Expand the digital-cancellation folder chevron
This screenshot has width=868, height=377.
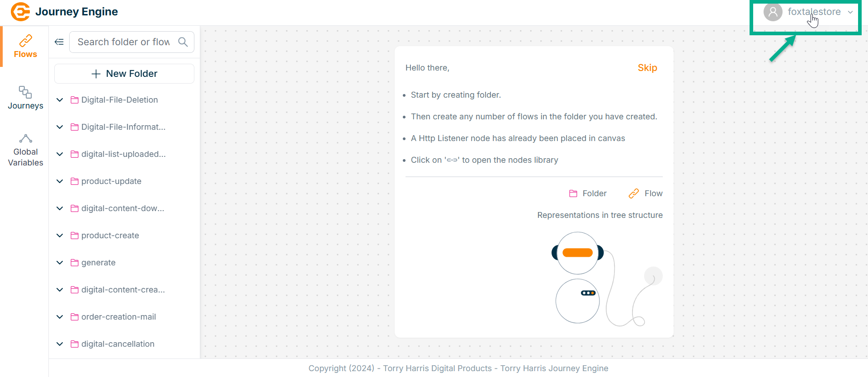[60, 344]
